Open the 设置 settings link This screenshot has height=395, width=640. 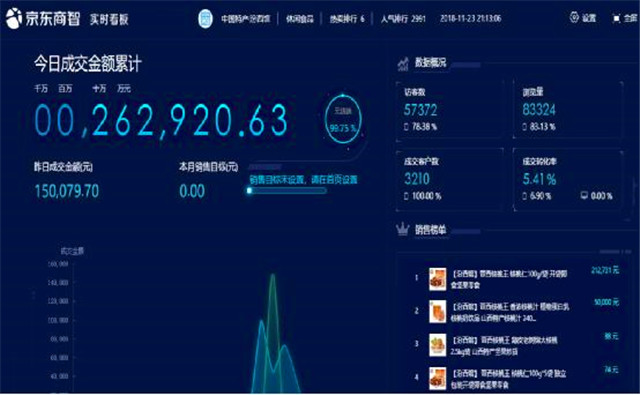tap(589, 18)
